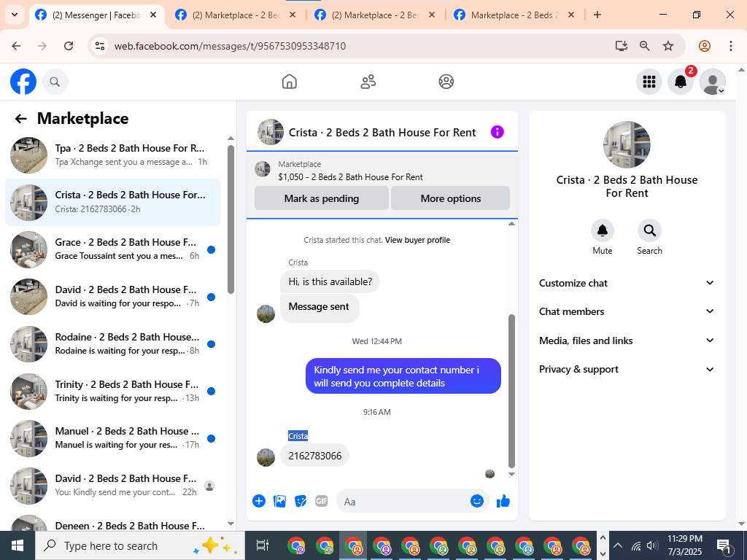Open the Facebook search icon
Viewport: 747px width, 560px height.
coord(55,82)
